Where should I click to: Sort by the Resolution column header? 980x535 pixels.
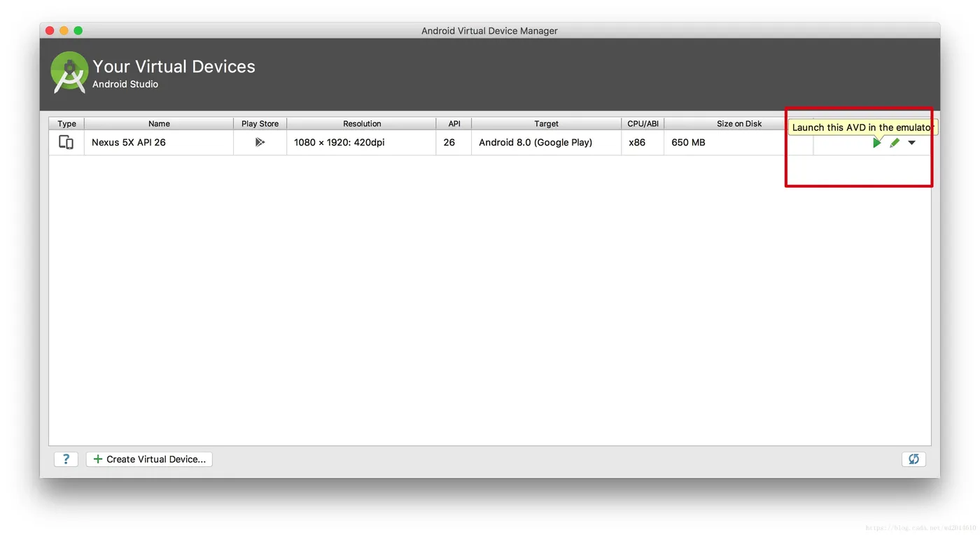[362, 123]
